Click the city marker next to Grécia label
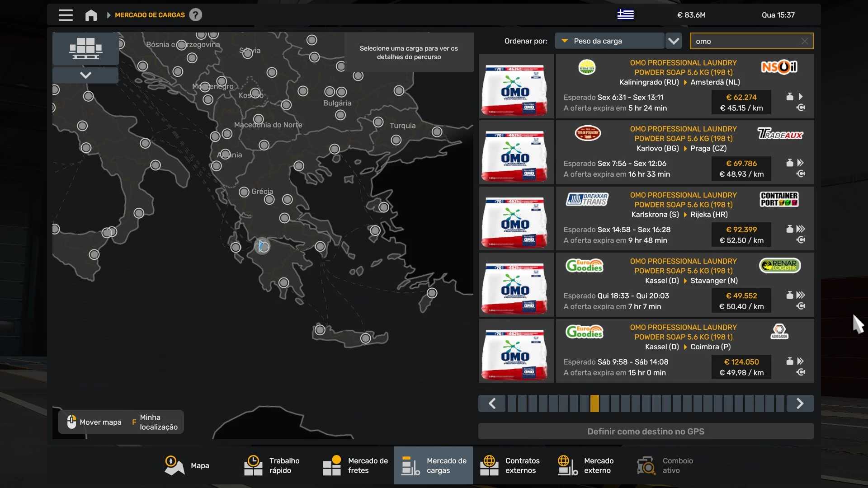This screenshot has width=868, height=488. pyautogui.click(x=244, y=192)
